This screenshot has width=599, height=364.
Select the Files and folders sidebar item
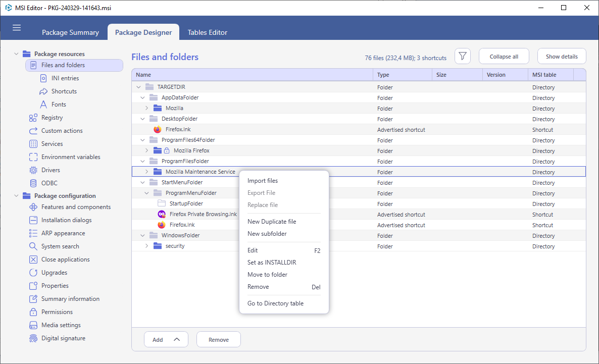pos(74,65)
